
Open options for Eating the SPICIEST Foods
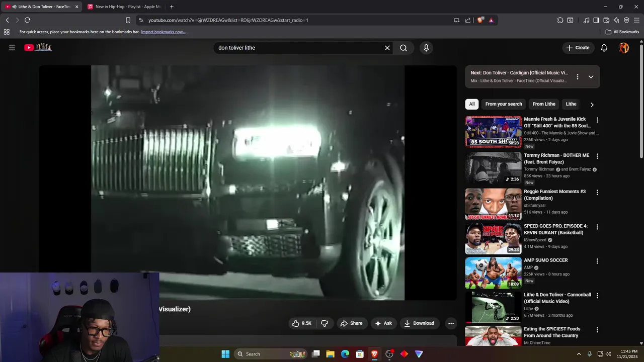pyautogui.click(x=597, y=330)
